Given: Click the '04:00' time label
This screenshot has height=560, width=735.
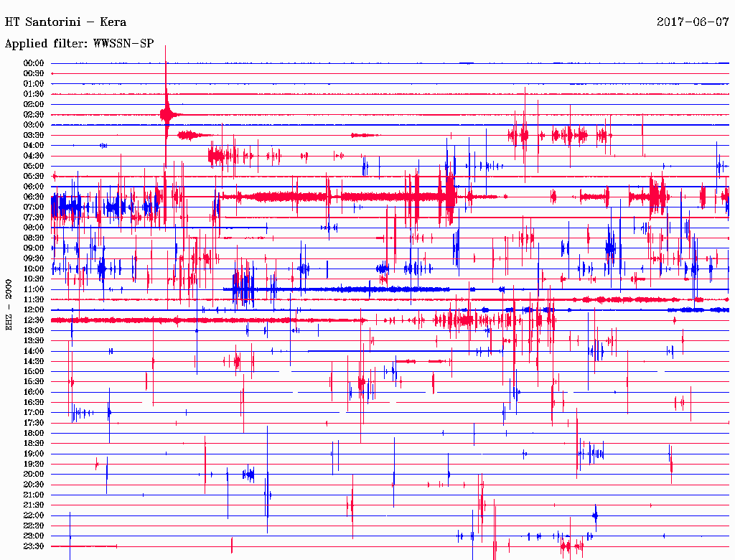Looking at the screenshot, I should coord(34,146).
